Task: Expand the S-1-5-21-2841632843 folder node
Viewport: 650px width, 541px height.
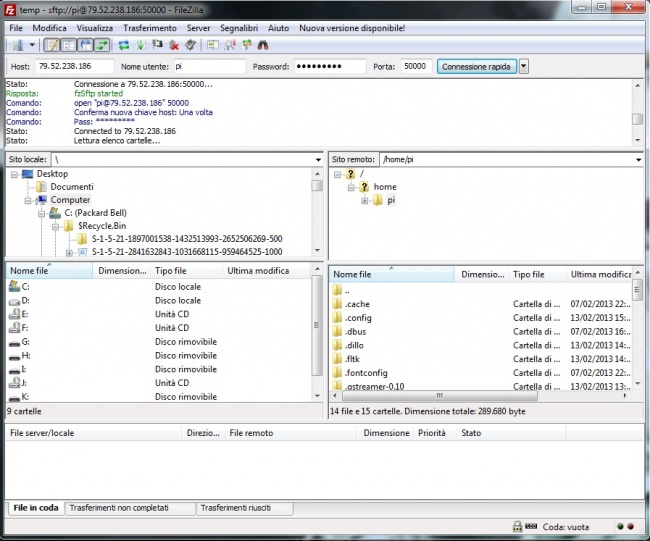Action: click(69, 252)
